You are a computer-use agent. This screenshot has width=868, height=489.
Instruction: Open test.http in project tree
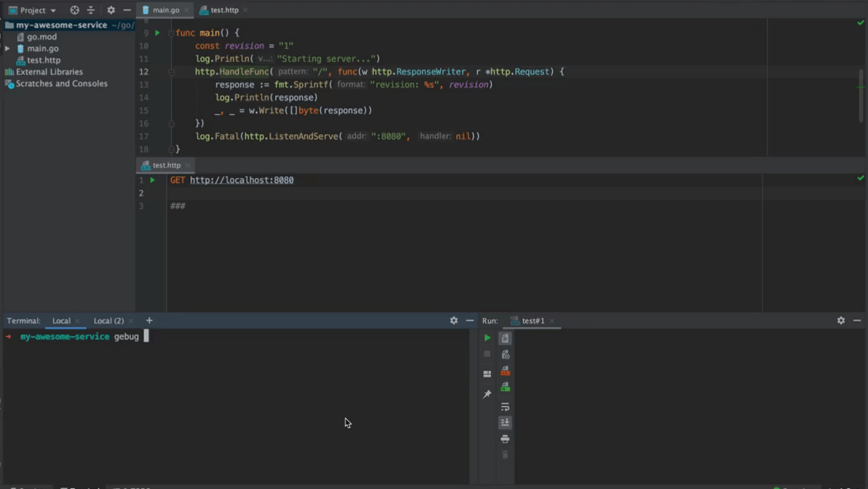(x=43, y=60)
